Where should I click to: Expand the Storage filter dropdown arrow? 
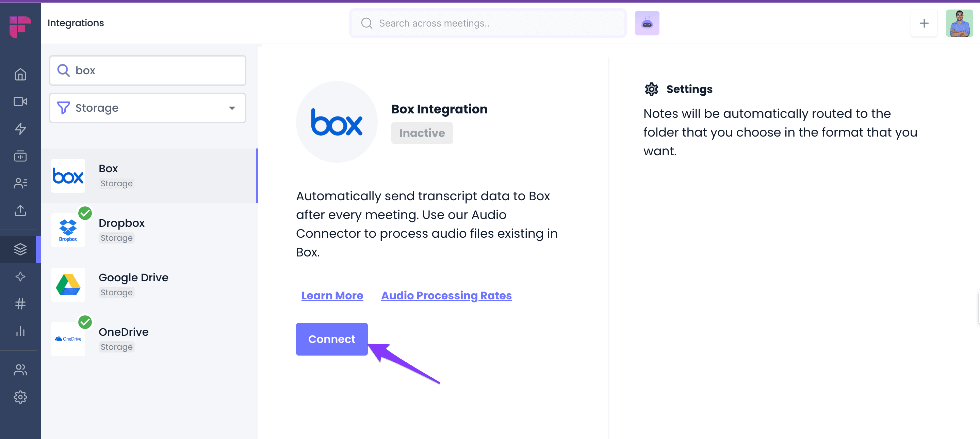(x=232, y=108)
